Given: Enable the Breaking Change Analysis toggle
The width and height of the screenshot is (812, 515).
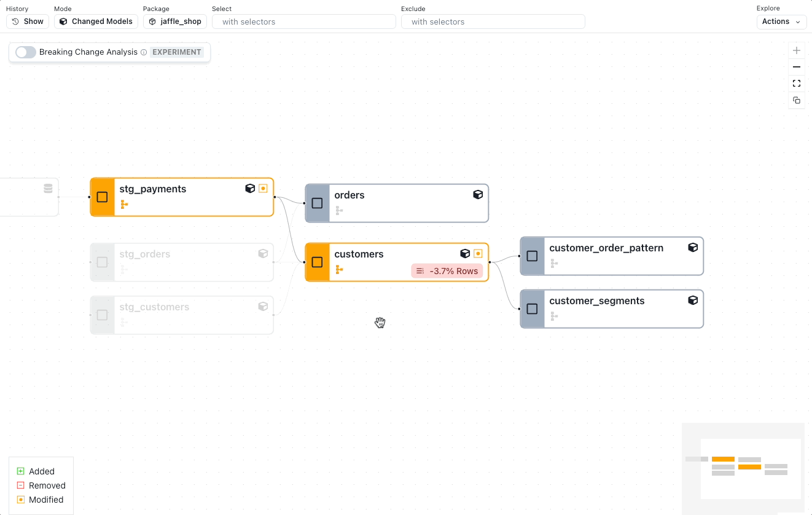Looking at the screenshot, I should pyautogui.click(x=25, y=52).
